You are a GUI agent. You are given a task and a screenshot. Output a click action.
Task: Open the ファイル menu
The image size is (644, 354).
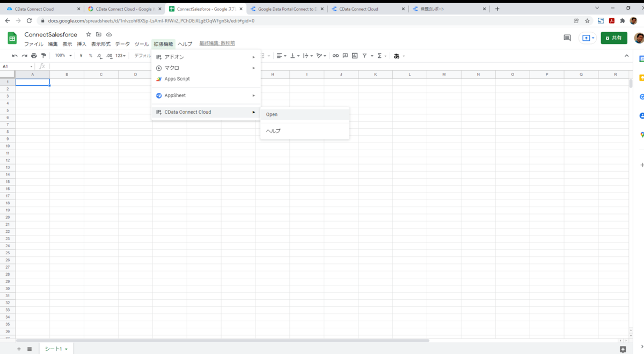click(33, 44)
